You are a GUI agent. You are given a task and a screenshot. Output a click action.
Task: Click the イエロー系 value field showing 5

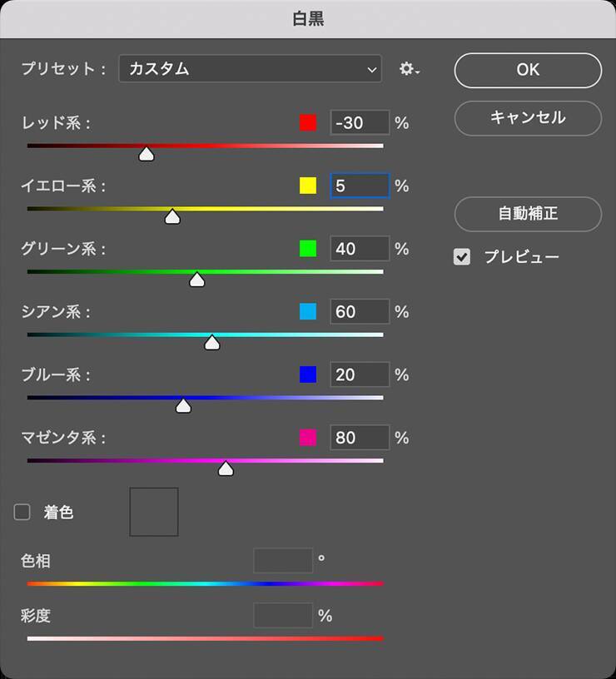pos(360,186)
